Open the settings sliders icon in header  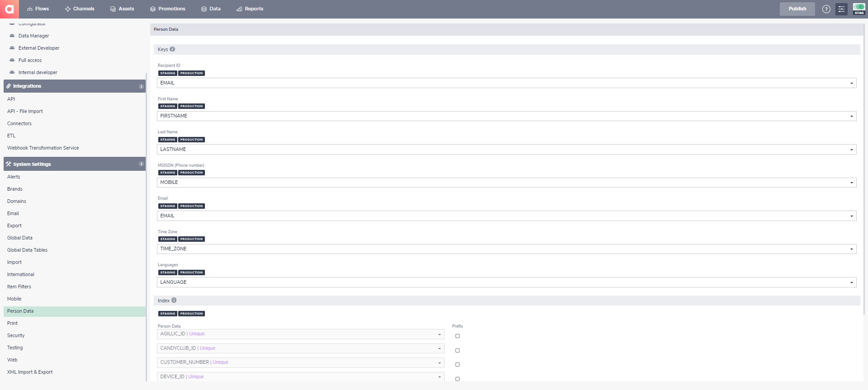[x=841, y=9]
